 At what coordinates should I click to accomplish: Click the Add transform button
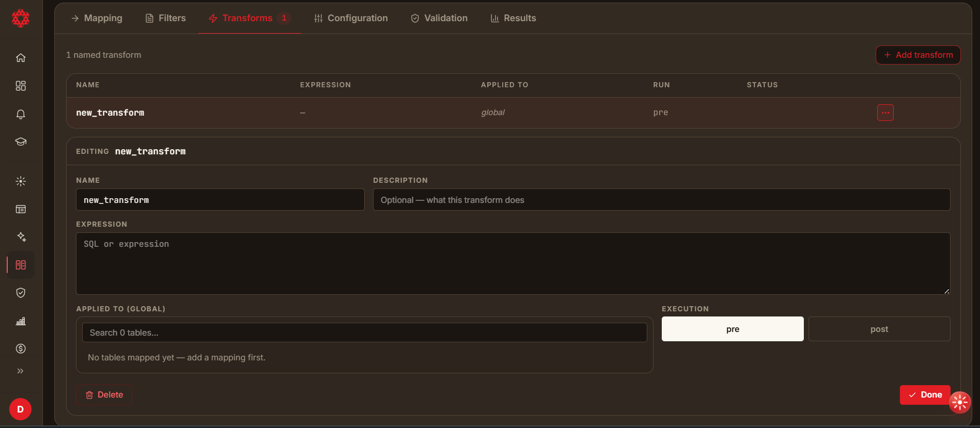click(918, 55)
